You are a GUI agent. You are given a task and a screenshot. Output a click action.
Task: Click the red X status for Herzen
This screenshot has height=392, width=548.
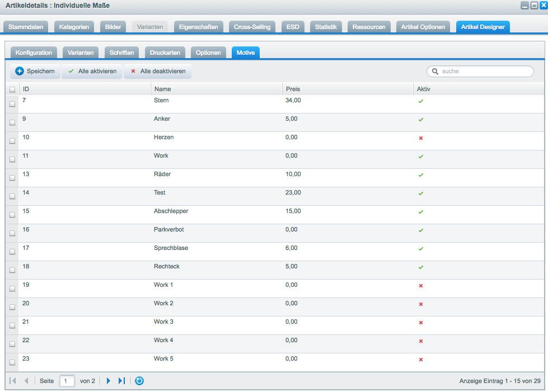421,138
